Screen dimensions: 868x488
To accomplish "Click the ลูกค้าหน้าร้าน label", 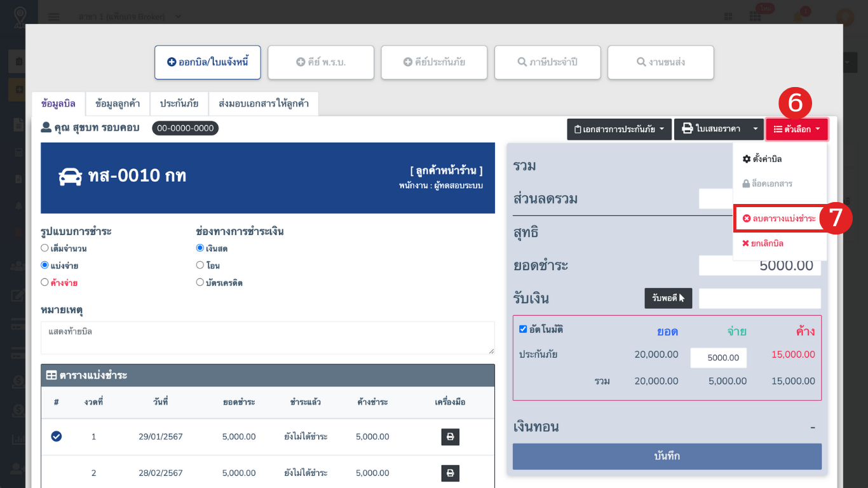I will coord(447,171).
